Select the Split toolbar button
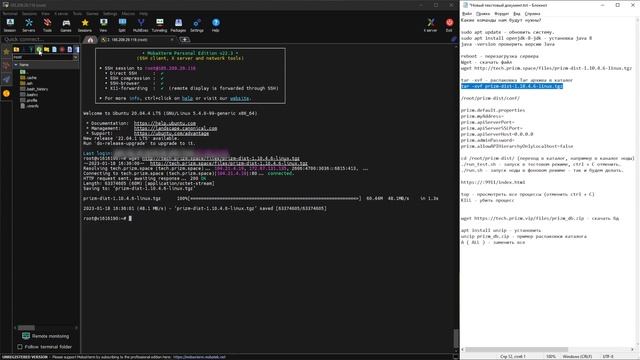The image size is (640, 360). coord(122,25)
